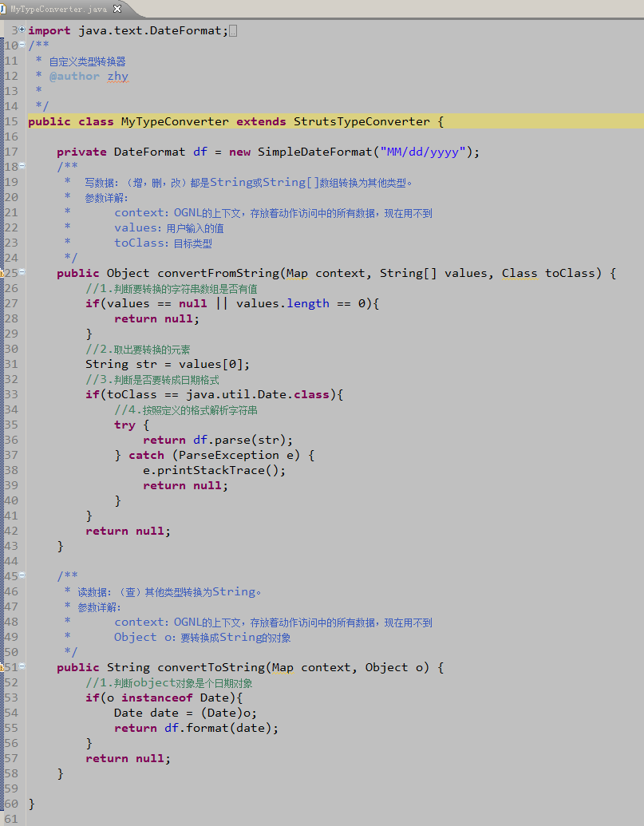Click df.parse(str) on line 36
This screenshot has height=826, width=644.
(239, 440)
